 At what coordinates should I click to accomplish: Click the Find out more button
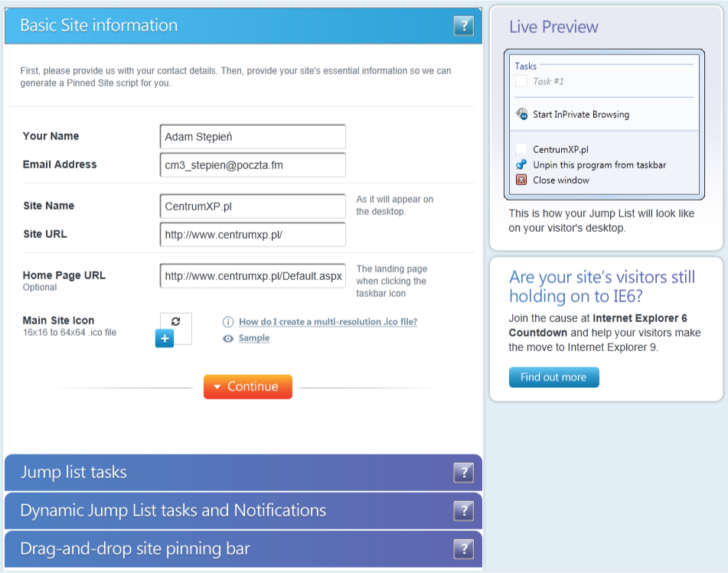[x=553, y=377]
